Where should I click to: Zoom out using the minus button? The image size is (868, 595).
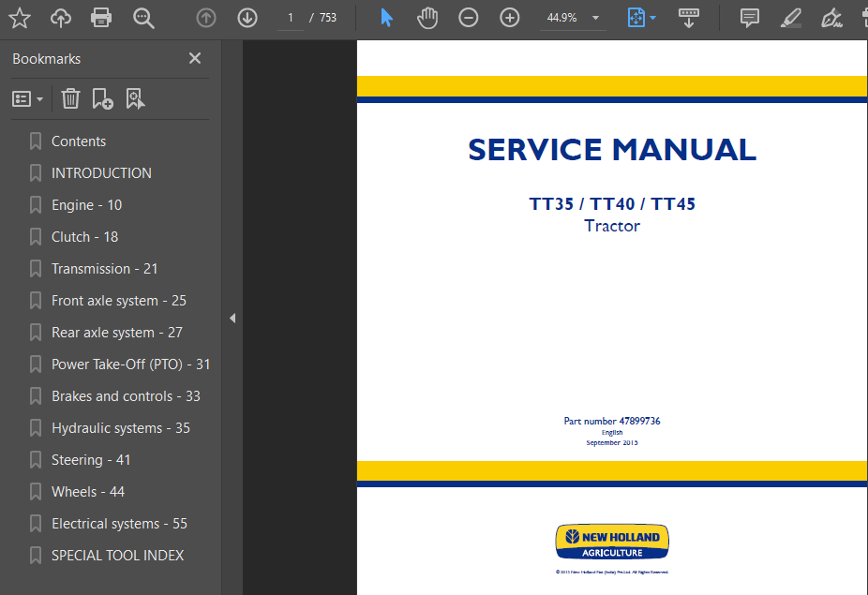click(469, 17)
